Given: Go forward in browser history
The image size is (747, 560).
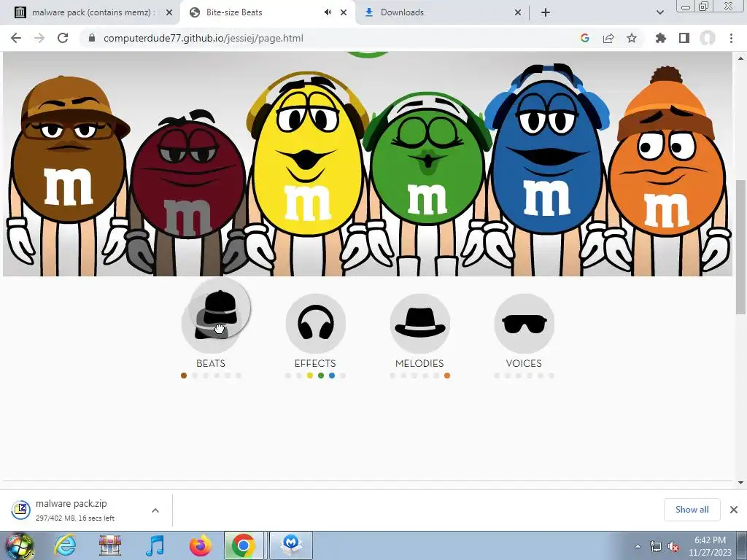Looking at the screenshot, I should (x=39, y=38).
